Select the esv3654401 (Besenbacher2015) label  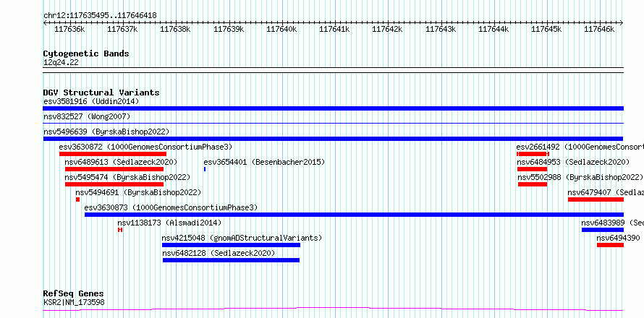click(x=264, y=163)
